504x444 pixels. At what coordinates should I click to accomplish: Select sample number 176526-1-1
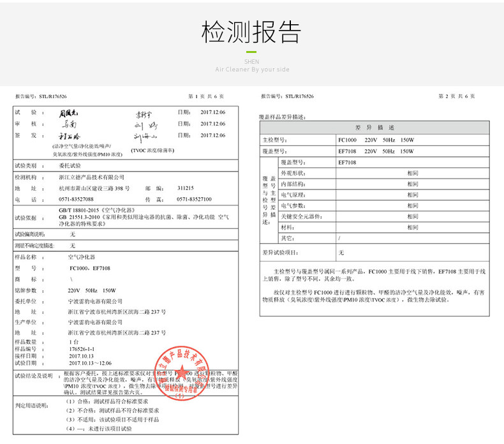[82, 349]
